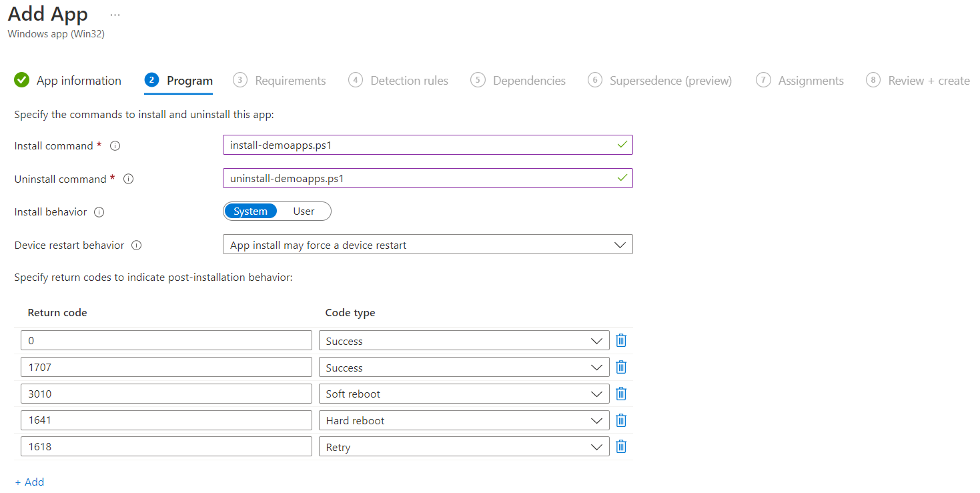Add a new return code row
Screen dimensions: 980x493
(x=29, y=482)
